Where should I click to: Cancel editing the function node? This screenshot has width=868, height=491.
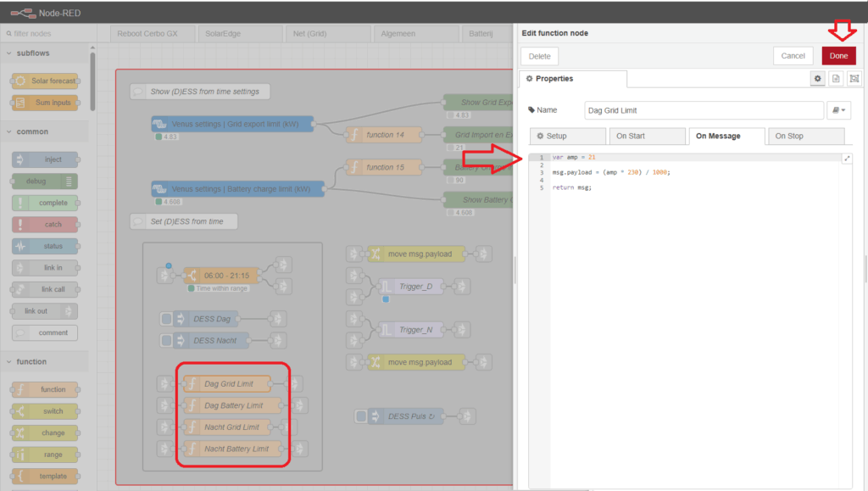click(793, 56)
